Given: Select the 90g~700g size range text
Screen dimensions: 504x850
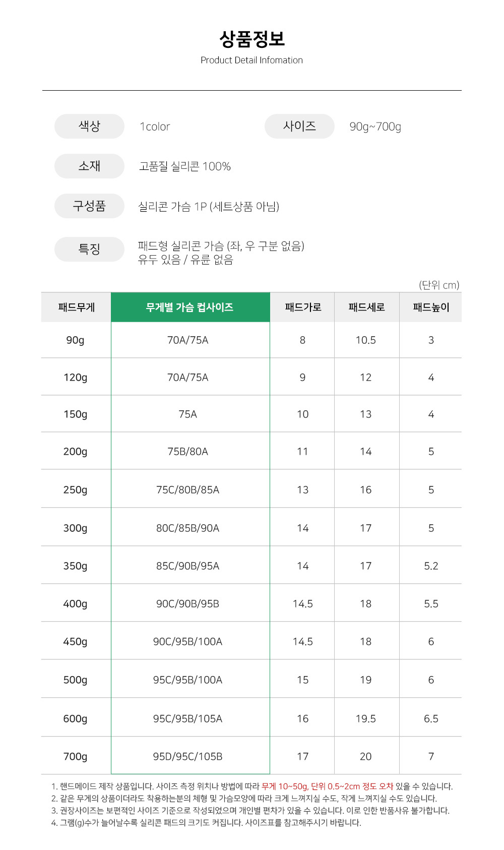Looking at the screenshot, I should coord(375,127).
